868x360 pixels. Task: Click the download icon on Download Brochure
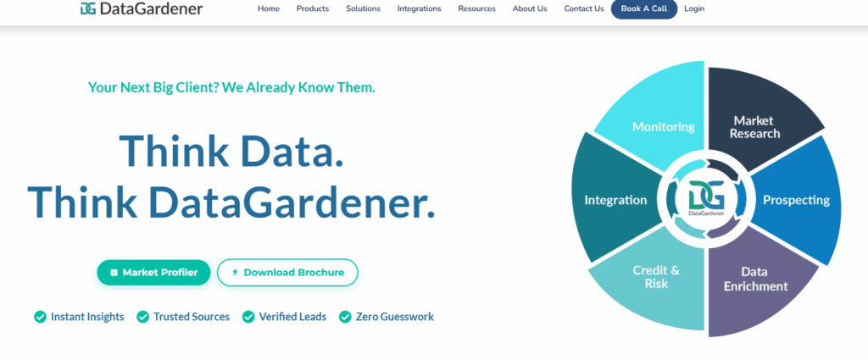235,273
